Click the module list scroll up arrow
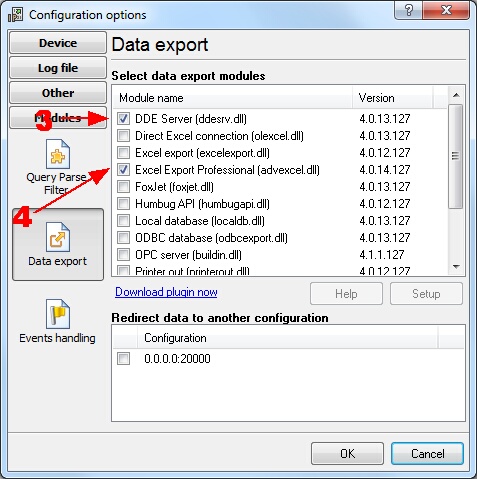The height and width of the screenshot is (479, 477). 456,95
